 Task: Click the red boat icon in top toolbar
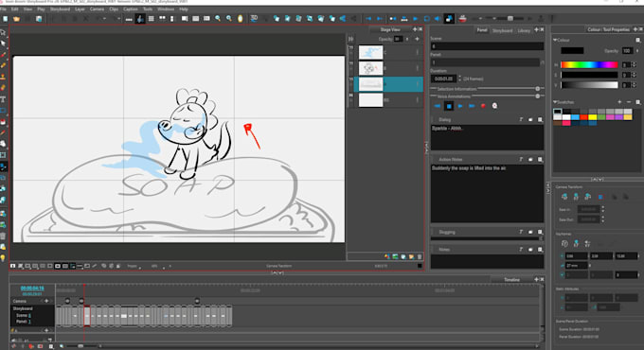[462, 19]
